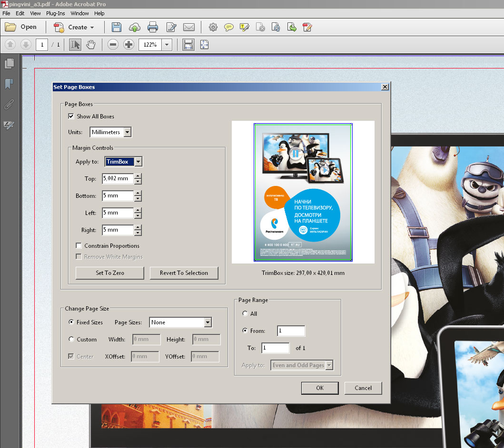
Task: Open the Help menu
Action: (99, 13)
